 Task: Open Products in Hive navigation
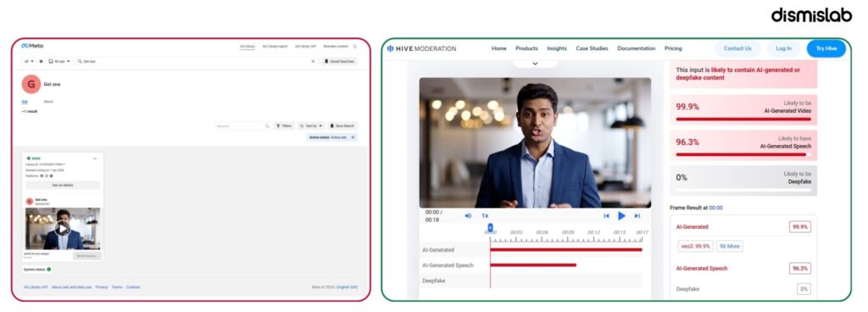526,48
